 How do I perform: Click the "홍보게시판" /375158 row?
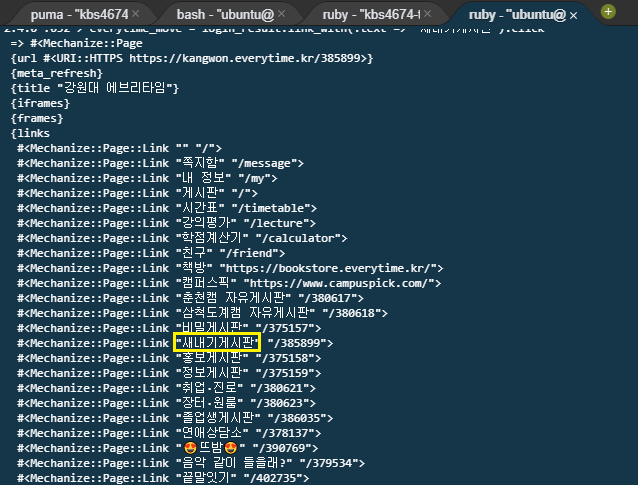(169, 358)
